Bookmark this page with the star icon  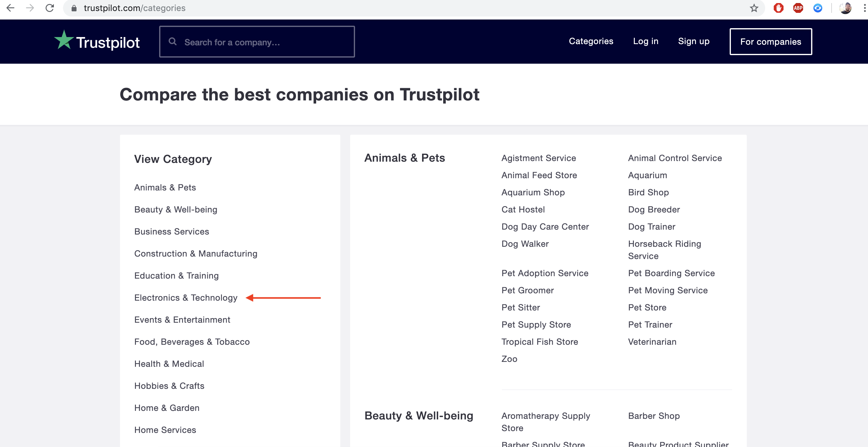[754, 8]
